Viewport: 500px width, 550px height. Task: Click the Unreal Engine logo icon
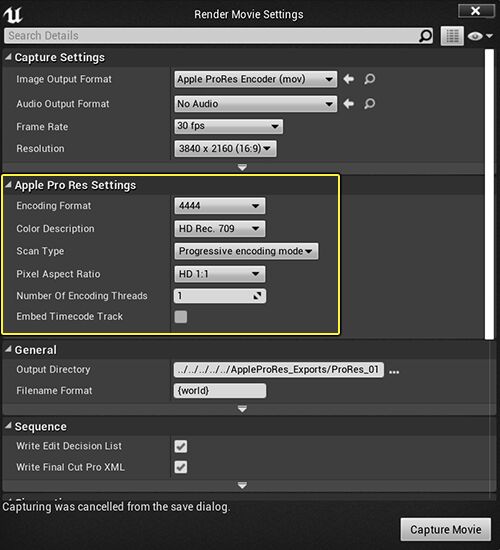click(13, 15)
